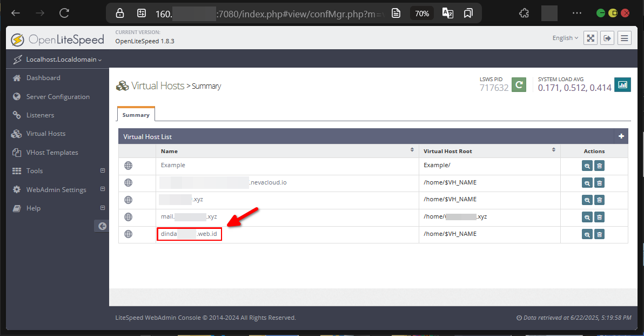Open Listeners in sidebar
Image resolution: width=644 pixels, height=336 pixels.
click(40, 115)
